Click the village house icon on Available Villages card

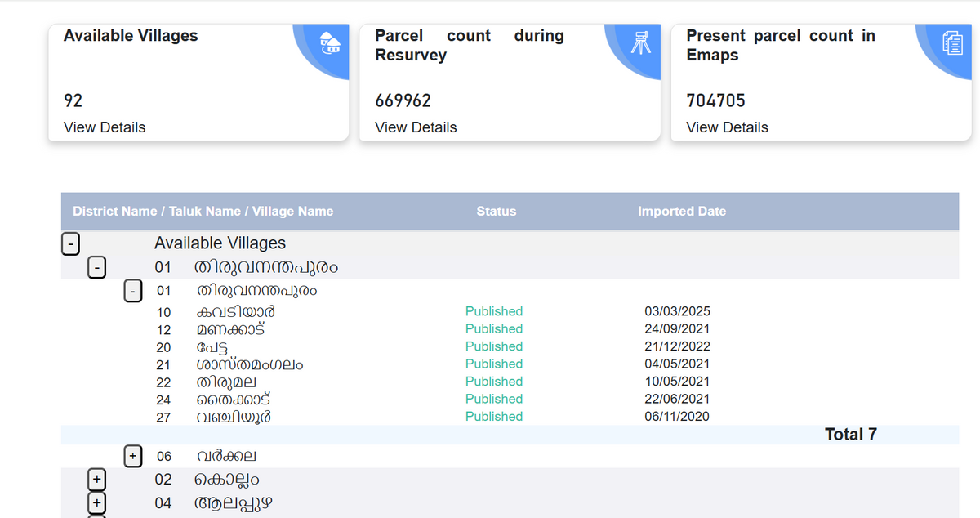coord(330,45)
